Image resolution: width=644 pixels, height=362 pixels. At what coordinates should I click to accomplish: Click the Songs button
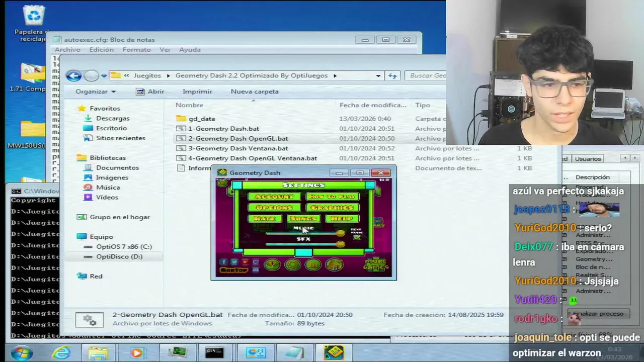point(304,219)
